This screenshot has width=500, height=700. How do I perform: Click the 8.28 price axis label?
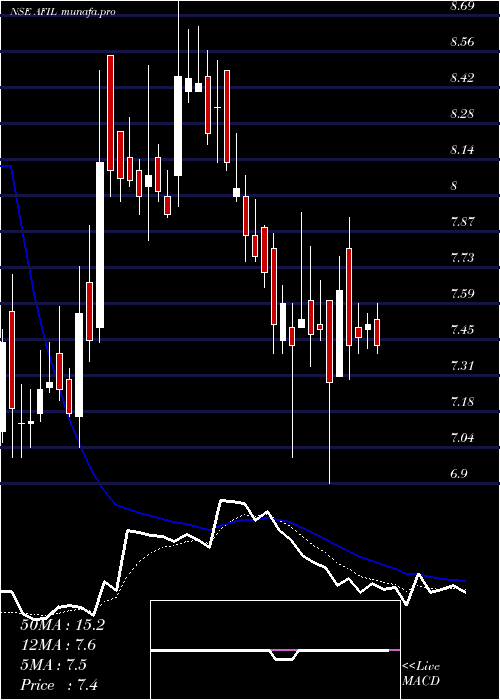point(462,114)
